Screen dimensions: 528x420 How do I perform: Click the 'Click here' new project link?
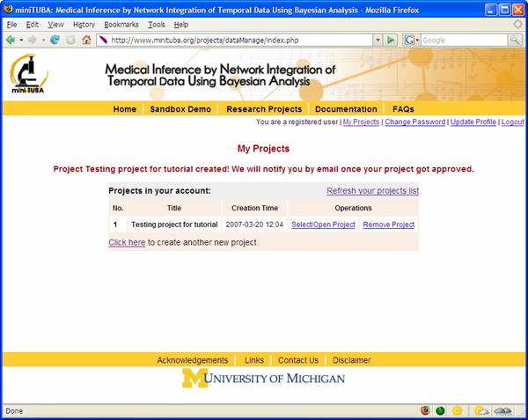click(x=127, y=242)
